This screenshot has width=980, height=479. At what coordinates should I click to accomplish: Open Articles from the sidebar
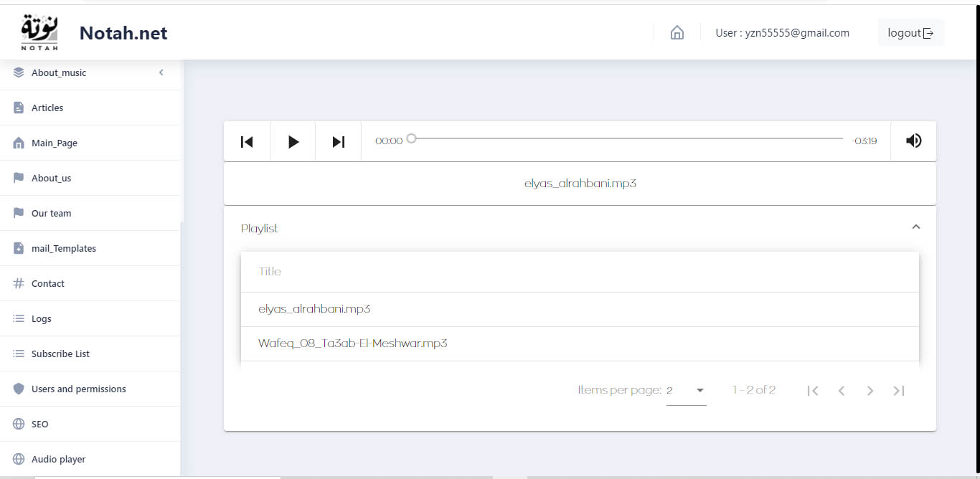point(47,108)
